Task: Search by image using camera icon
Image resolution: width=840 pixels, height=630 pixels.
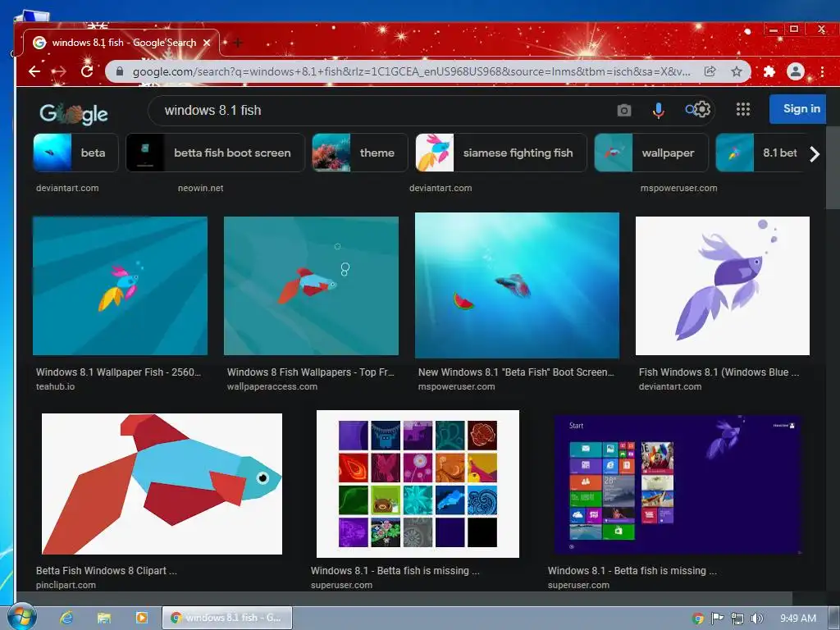Action: point(624,111)
